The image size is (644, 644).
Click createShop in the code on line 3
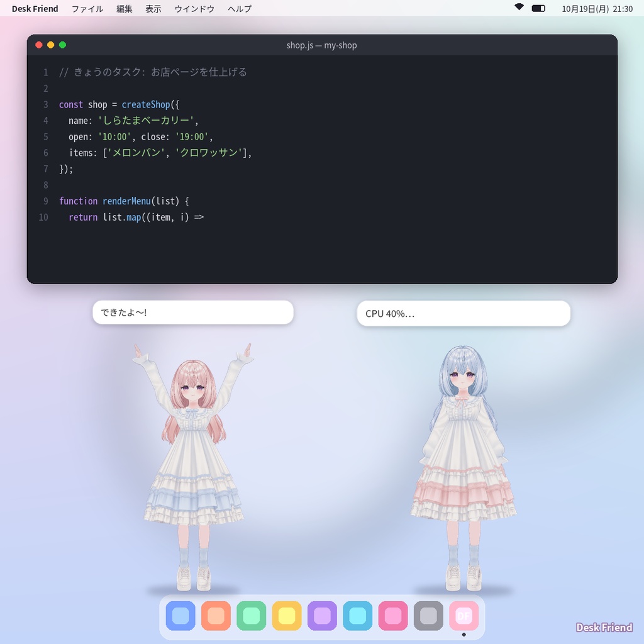coord(146,105)
